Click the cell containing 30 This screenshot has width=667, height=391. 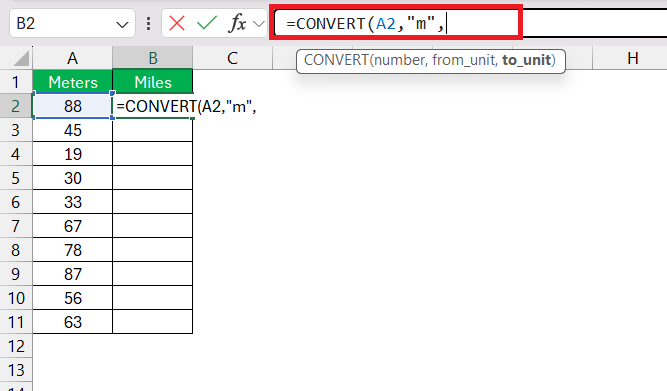pos(73,178)
